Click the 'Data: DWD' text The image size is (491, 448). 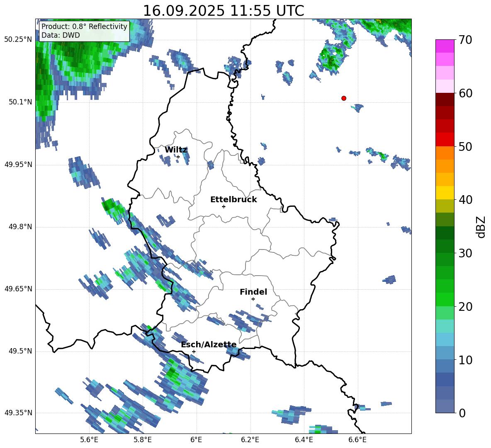coord(61,35)
